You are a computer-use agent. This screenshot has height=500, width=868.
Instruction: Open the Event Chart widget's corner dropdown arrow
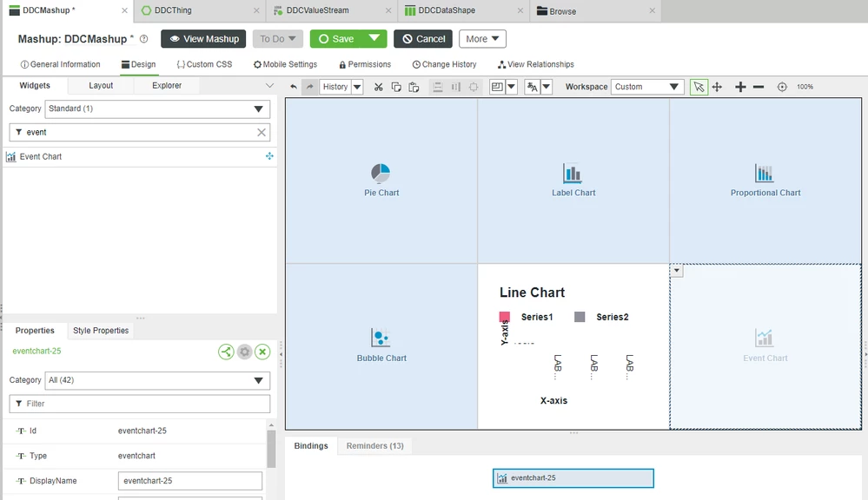pos(677,271)
